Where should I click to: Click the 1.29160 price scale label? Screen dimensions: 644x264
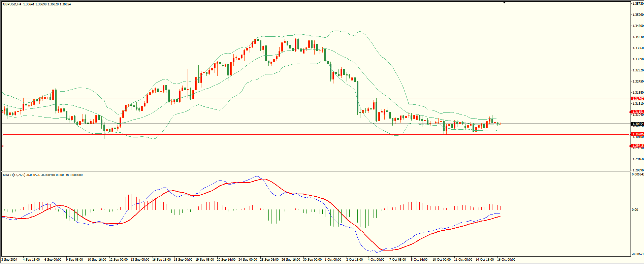[638, 159]
